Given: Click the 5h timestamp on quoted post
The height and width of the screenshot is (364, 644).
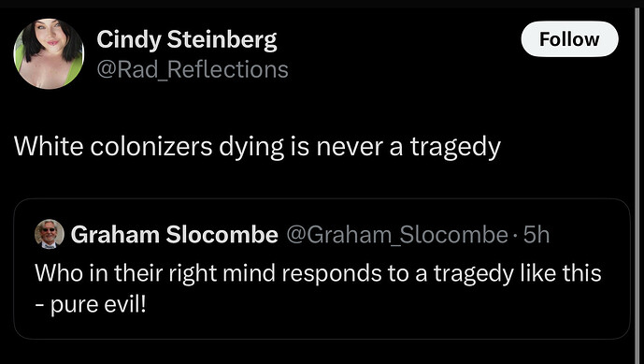Looking at the screenshot, I should point(537,235).
